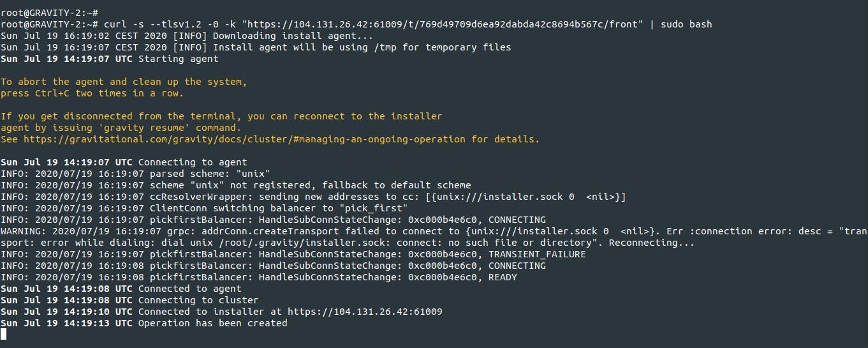The width and height of the screenshot is (868, 348).
Task: Click the 'press Ctrl+C two times' line
Action: coord(92,93)
